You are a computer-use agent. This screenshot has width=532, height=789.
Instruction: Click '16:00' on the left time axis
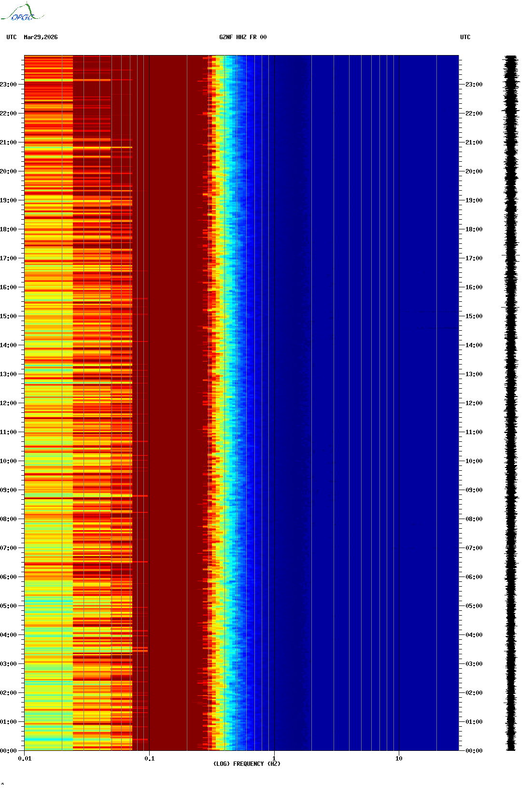click(8, 287)
